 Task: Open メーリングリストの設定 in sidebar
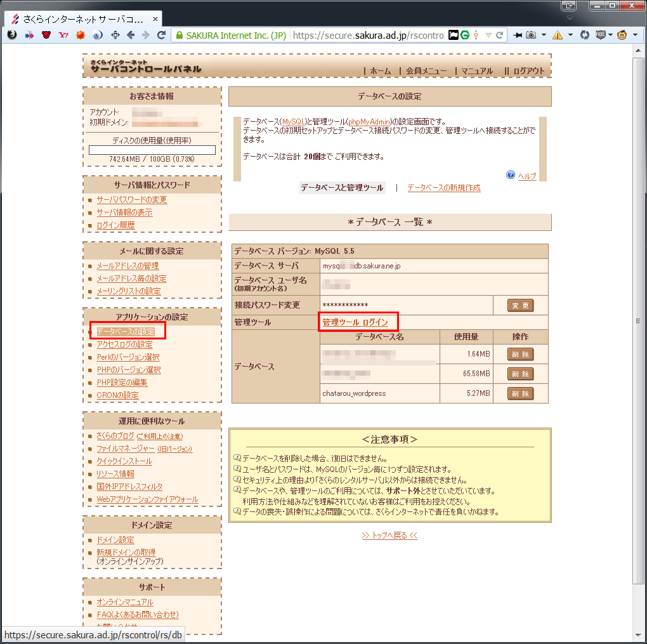pos(129,291)
